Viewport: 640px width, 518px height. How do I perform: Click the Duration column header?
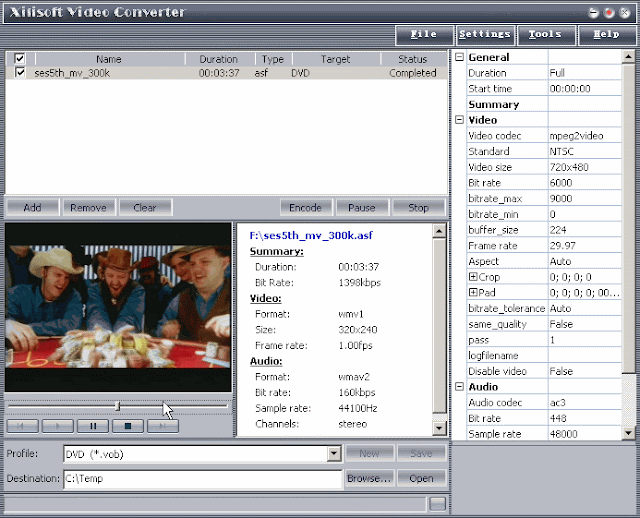click(219, 59)
